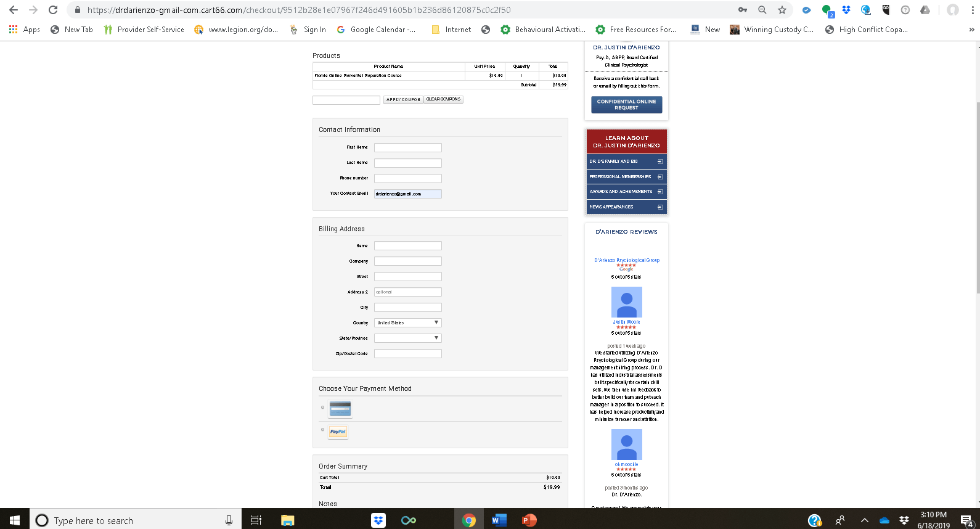The height and width of the screenshot is (529, 980).
Task: Open the OneDrive tray icon
Action: 884,520
